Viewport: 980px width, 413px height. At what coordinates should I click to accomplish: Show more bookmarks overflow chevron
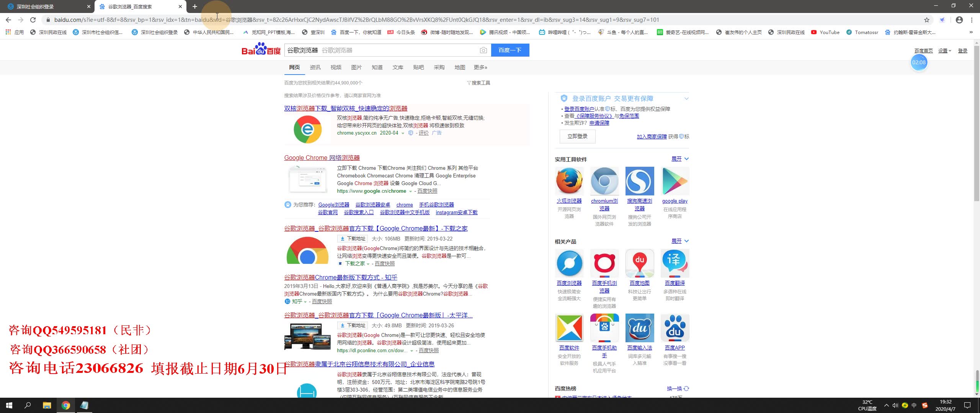point(971,32)
